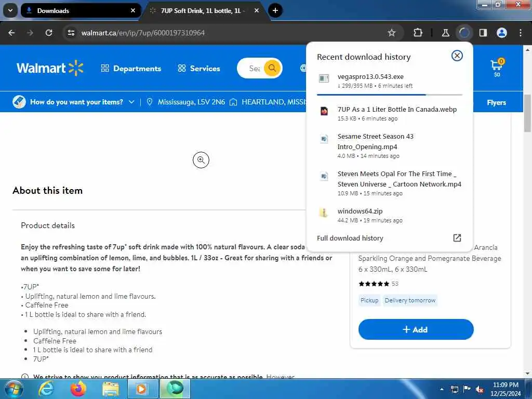The width and height of the screenshot is (532, 399).
Task: Expand the How do you want your items dropdown
Action: 74,102
